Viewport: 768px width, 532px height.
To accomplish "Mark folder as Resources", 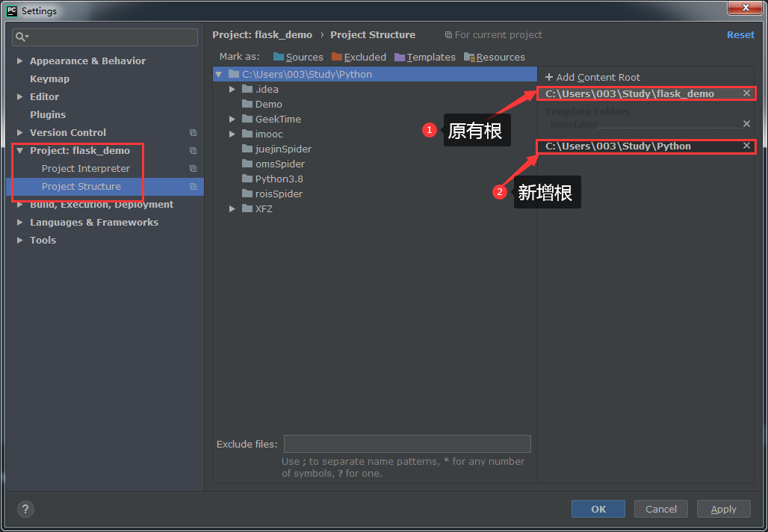I will pos(494,57).
